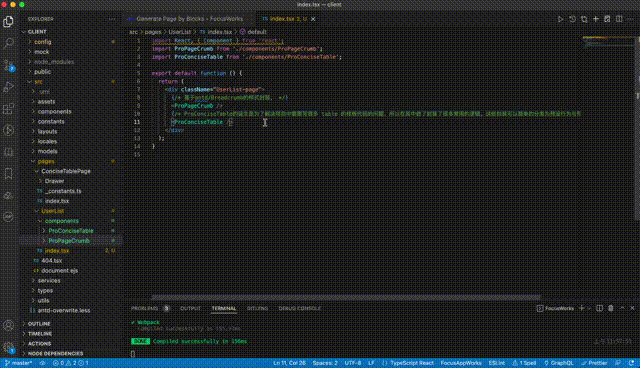Open the Manage gear icon

[8, 347]
